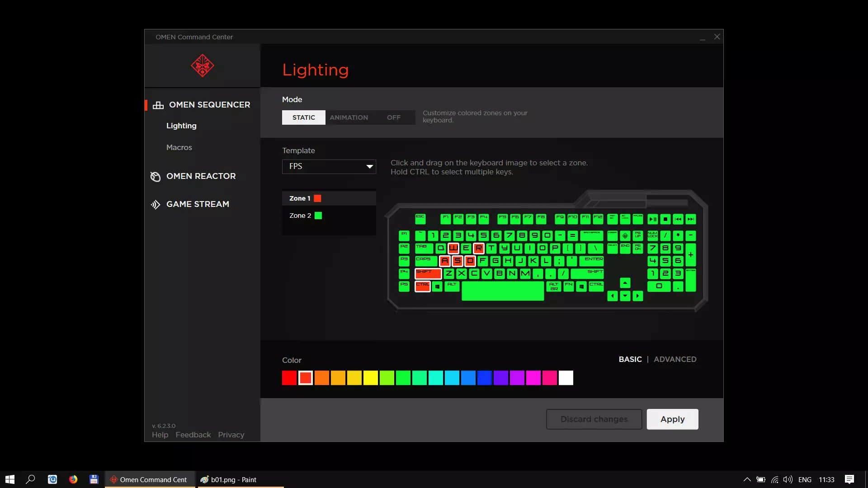Open the notification center
Viewport: 868px width, 488px height.
[x=849, y=479]
